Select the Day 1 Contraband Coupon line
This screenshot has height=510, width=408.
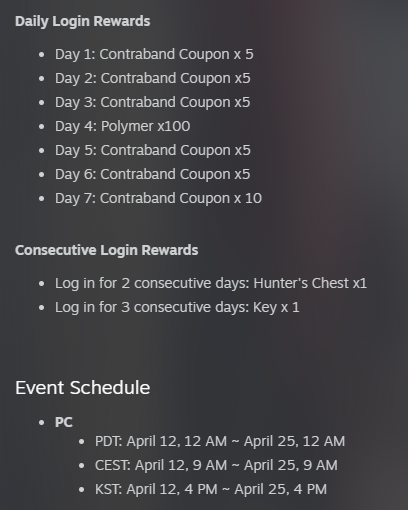point(154,54)
